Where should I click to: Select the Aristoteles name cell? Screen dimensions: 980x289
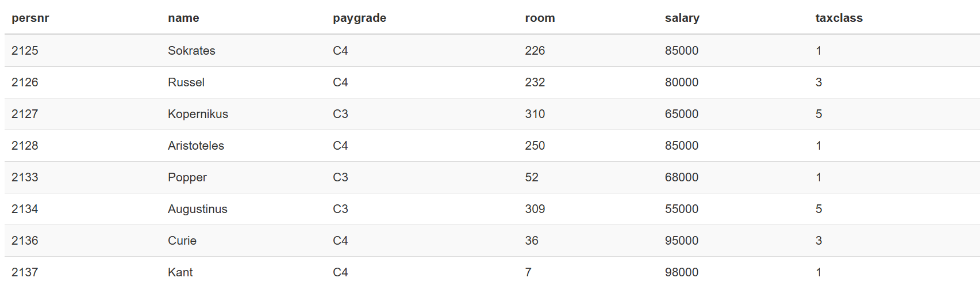click(x=195, y=146)
